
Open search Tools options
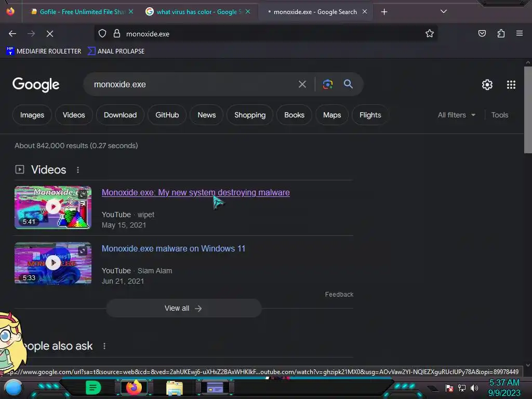[499, 115]
